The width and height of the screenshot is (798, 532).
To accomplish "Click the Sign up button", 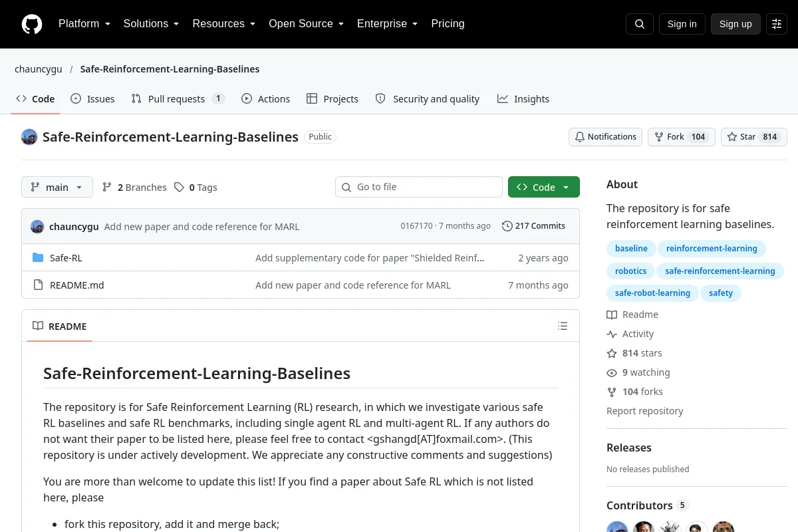I will pyautogui.click(x=735, y=24).
